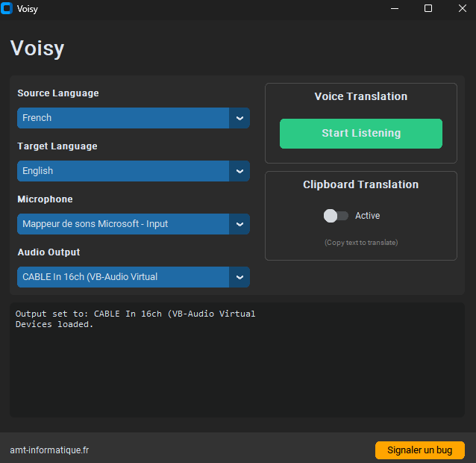Click the 'Output set to: CABLE In' log line
This screenshot has width=476, height=463.
135,314
